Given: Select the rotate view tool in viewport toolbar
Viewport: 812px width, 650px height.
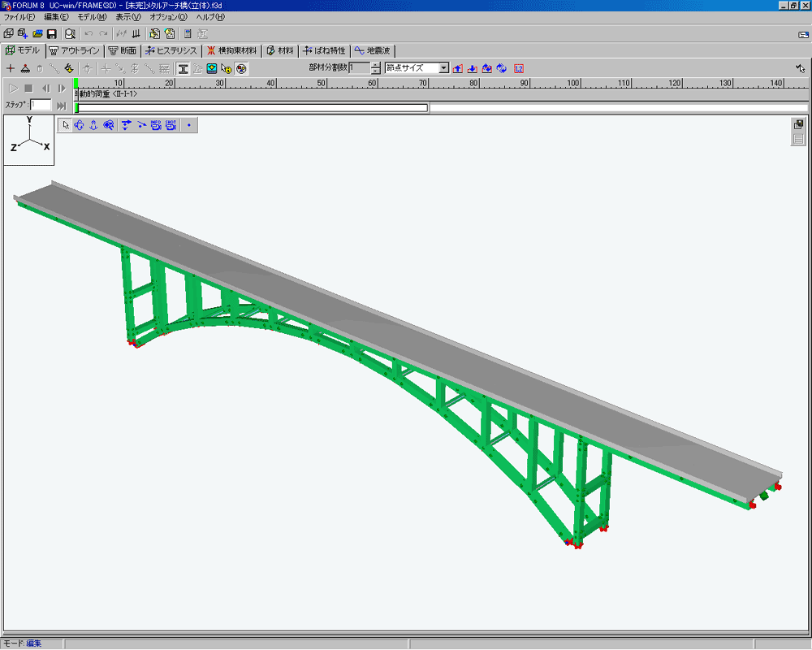Looking at the screenshot, I should tap(80, 125).
